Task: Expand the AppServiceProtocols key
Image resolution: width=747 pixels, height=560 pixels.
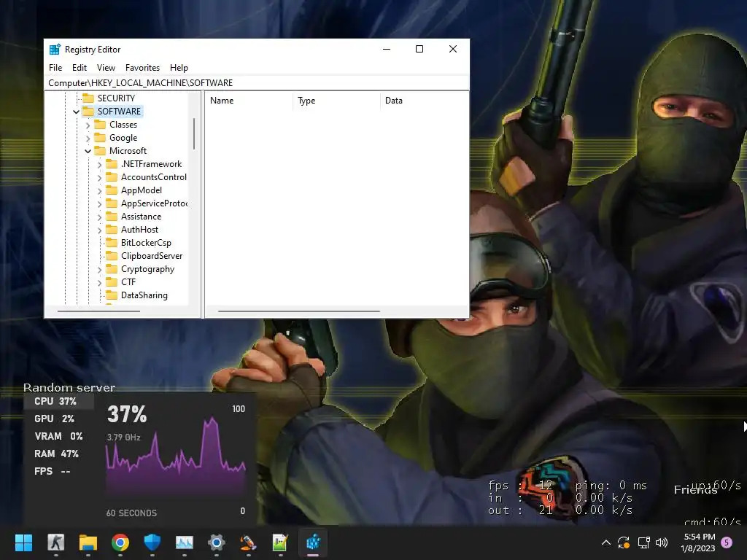Action: point(99,204)
